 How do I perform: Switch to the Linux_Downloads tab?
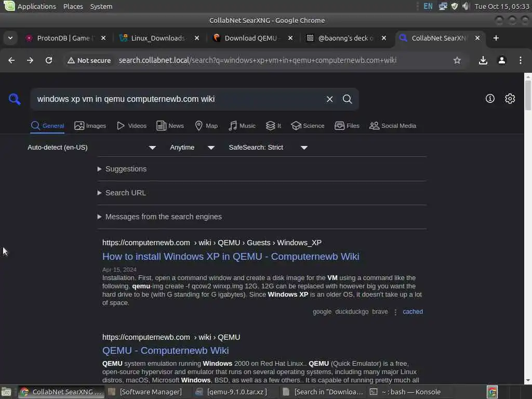pos(157,38)
